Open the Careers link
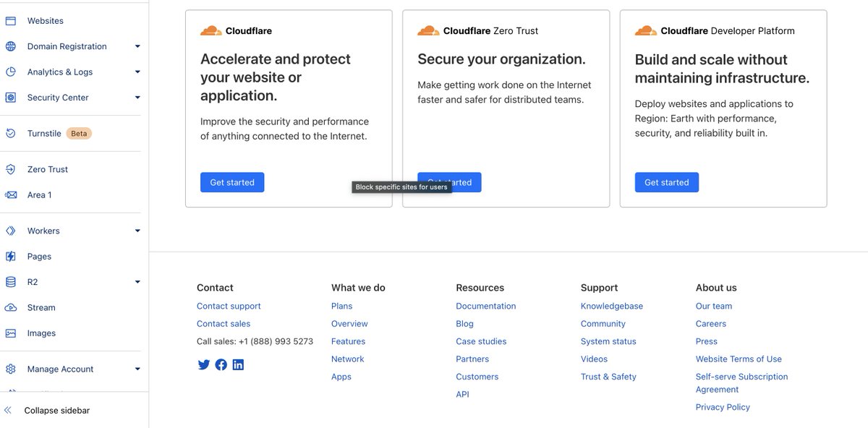868x428 pixels. (x=711, y=324)
